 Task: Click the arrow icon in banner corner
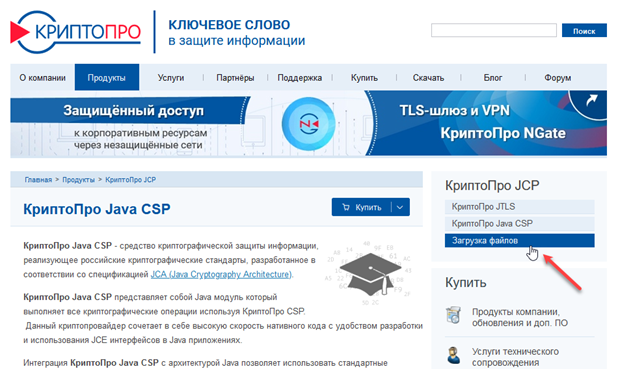click(x=591, y=101)
